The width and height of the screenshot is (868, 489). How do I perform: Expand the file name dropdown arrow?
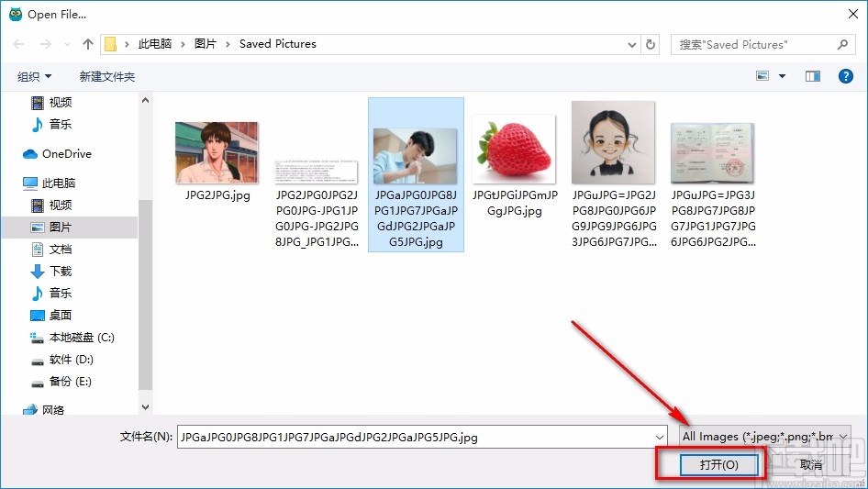pyautogui.click(x=660, y=437)
